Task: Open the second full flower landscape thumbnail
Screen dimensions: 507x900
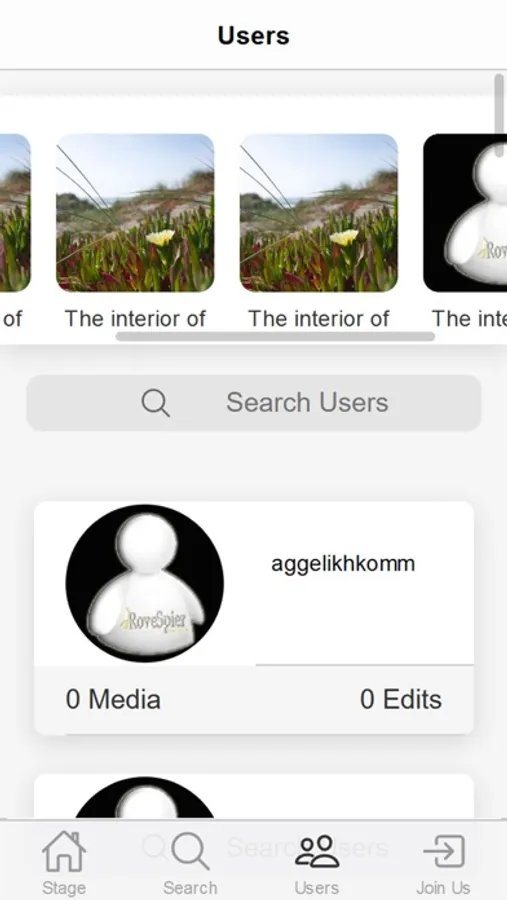Action: (x=319, y=213)
